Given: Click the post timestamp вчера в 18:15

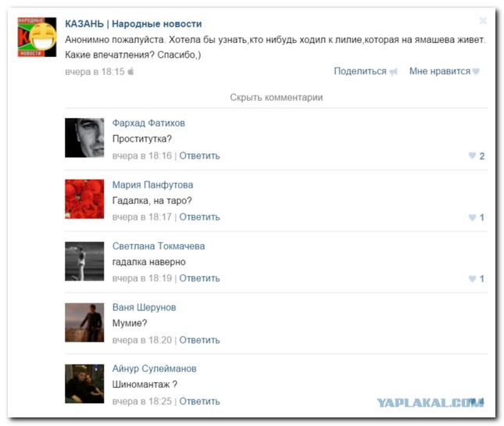Looking at the screenshot, I should (x=95, y=71).
